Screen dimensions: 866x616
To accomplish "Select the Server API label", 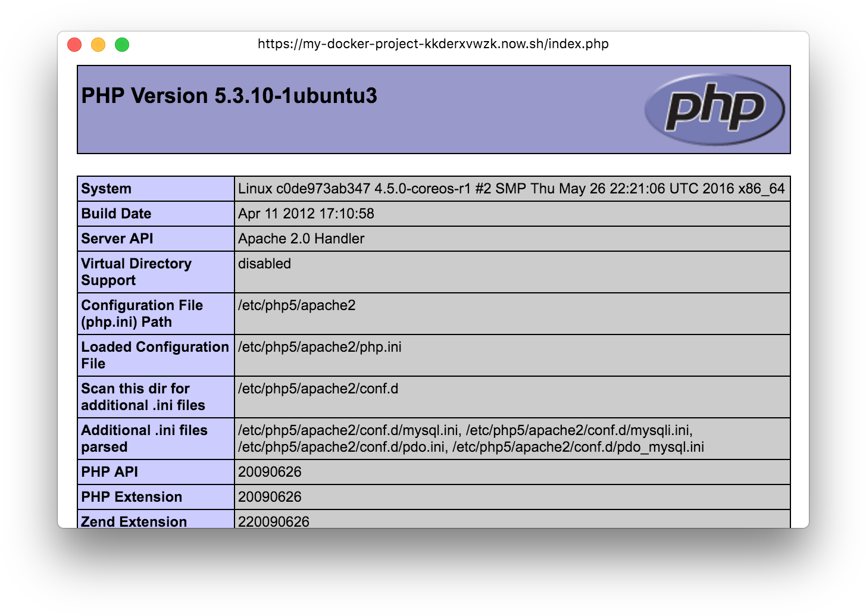I will click(117, 239).
